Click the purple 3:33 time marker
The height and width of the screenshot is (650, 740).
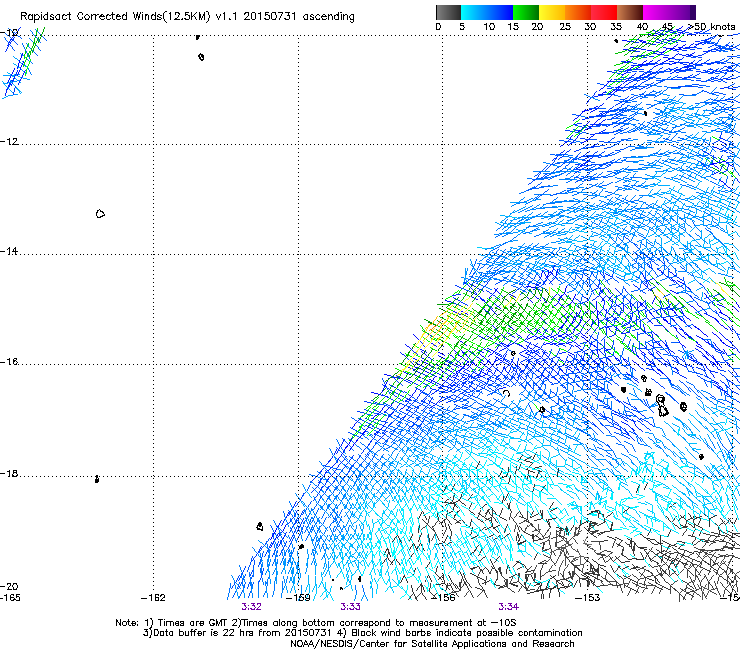coord(350,607)
